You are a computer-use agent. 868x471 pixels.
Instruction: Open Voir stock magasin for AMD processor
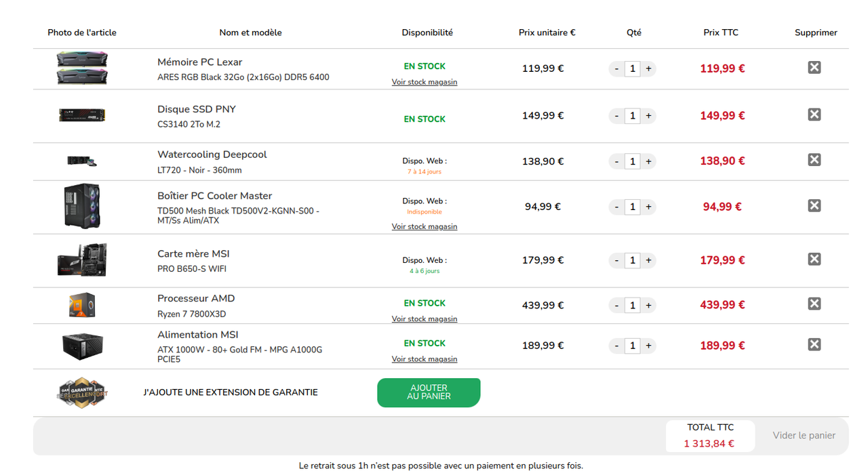tap(425, 319)
